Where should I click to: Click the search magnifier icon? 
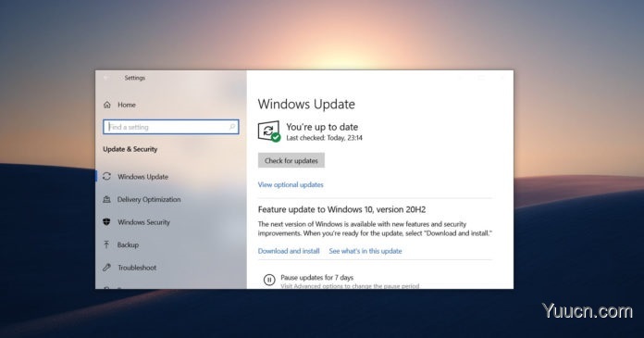(x=232, y=127)
